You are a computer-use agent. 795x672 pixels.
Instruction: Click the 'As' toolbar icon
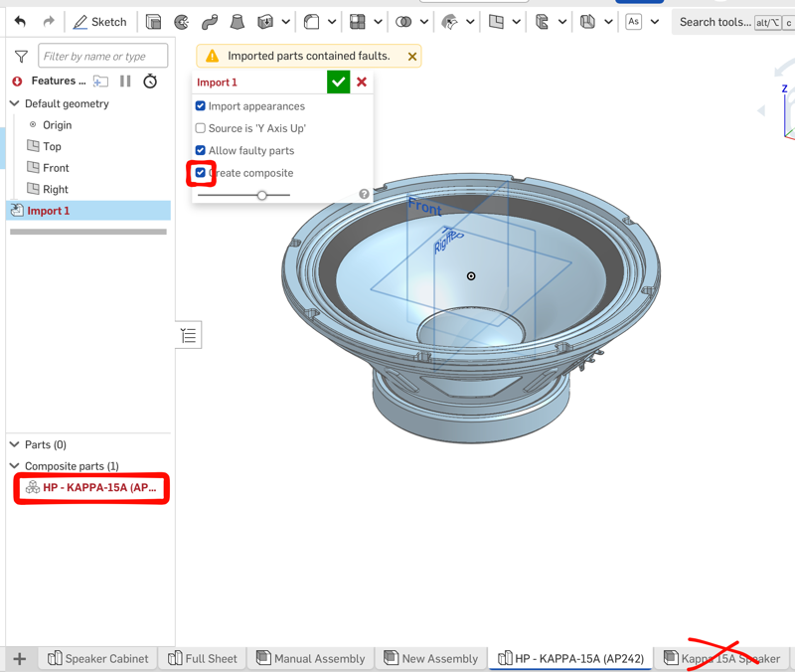tap(633, 22)
